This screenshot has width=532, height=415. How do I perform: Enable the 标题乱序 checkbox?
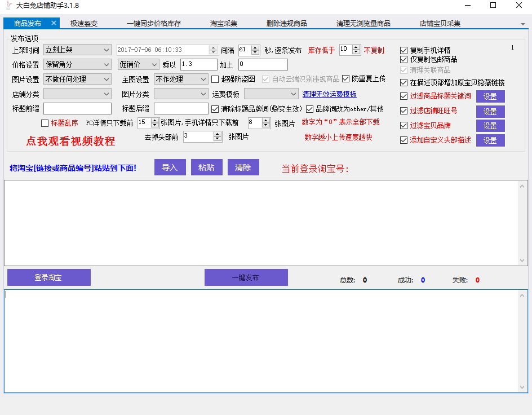click(x=43, y=123)
